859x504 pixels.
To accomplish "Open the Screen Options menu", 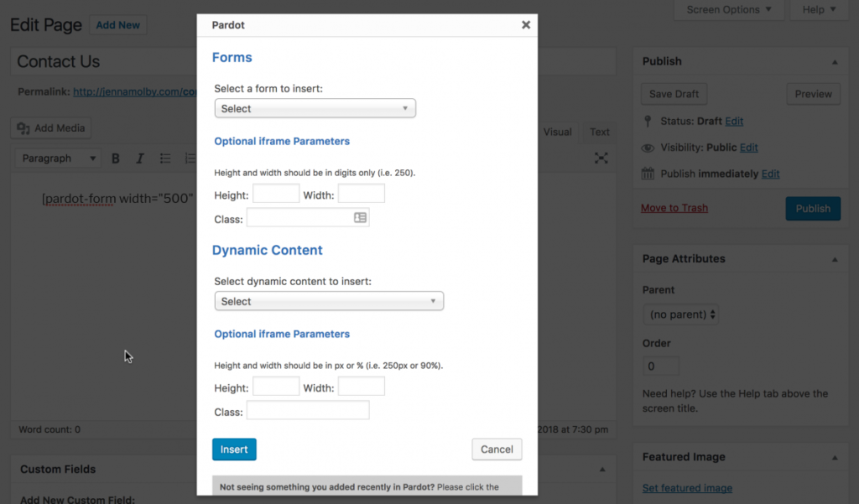I will click(x=727, y=9).
